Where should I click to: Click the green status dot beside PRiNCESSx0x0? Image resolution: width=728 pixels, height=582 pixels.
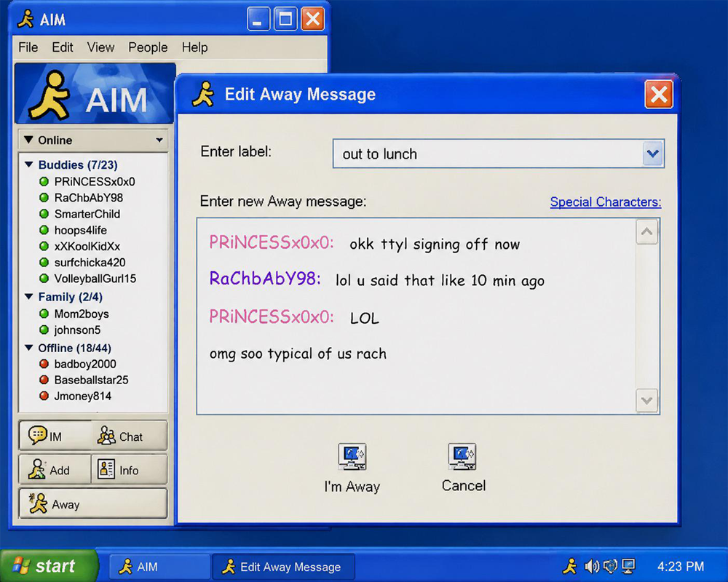[x=44, y=181]
